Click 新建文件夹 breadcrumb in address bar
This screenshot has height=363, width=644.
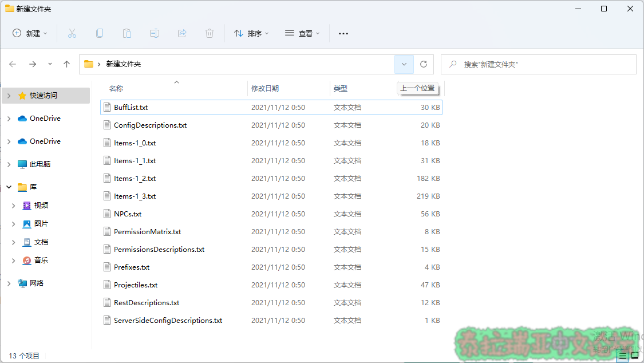click(x=123, y=64)
